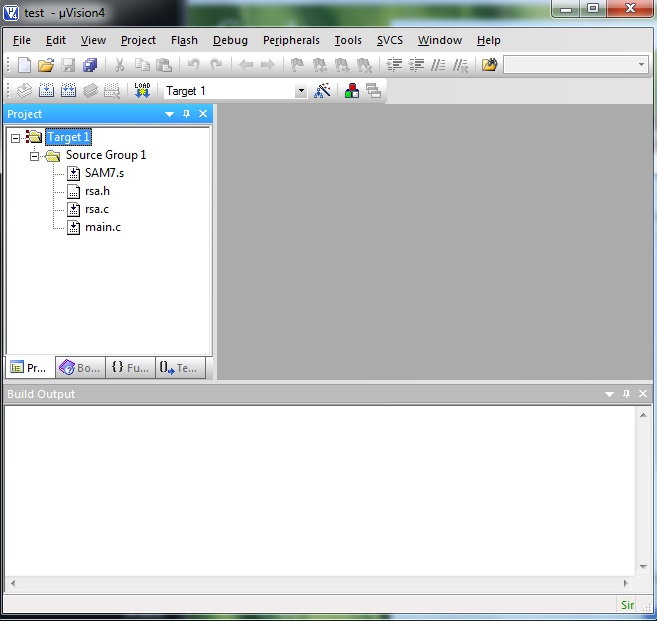This screenshot has height=621, width=657.
Task: Click the Find in Files icon
Action: [489, 65]
